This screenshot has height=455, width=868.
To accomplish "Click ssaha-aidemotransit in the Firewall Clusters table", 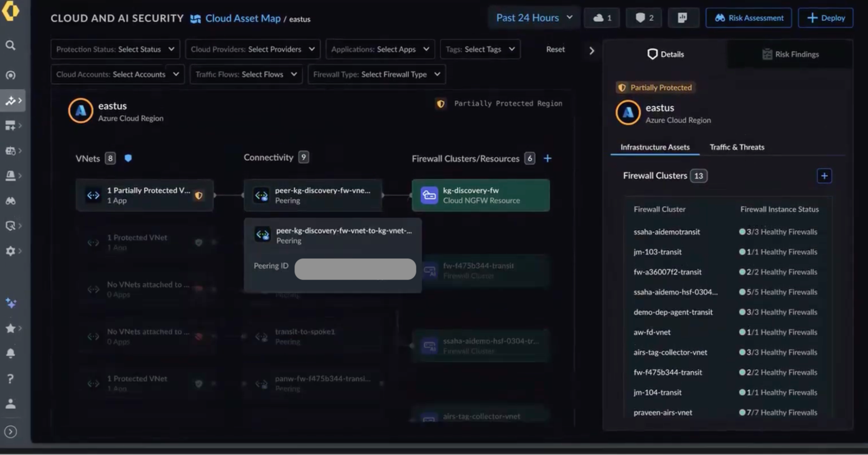I will click(667, 232).
